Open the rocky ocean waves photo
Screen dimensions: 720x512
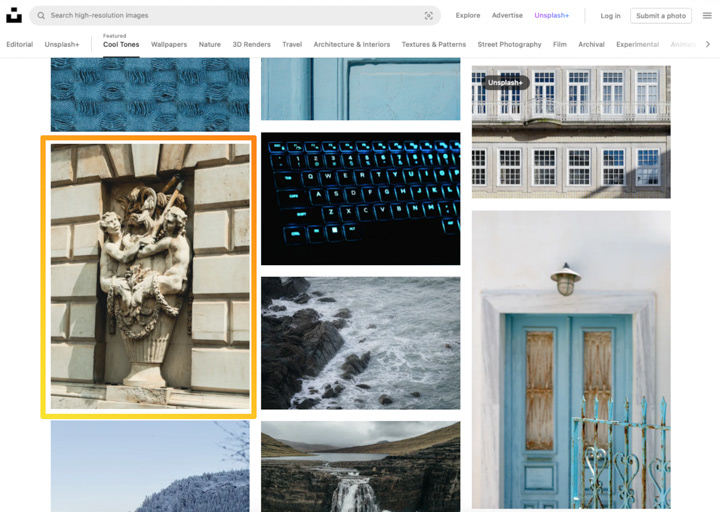[x=360, y=343]
